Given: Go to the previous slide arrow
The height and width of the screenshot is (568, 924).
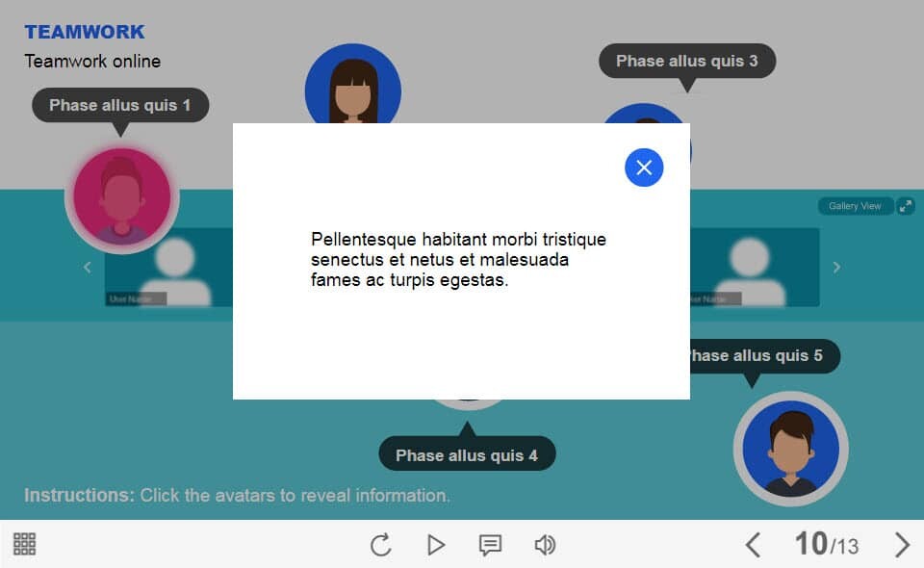Looking at the screenshot, I should [x=753, y=545].
